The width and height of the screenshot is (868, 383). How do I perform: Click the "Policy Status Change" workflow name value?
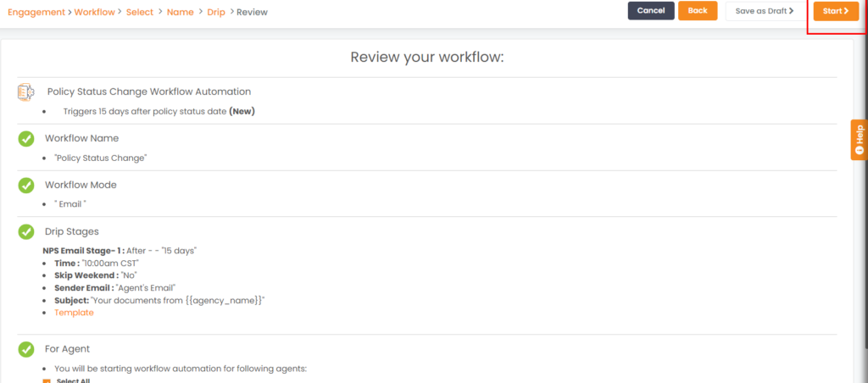pos(100,158)
